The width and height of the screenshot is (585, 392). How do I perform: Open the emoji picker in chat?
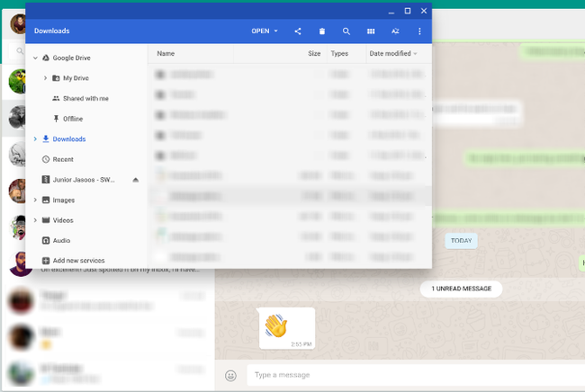(231, 375)
